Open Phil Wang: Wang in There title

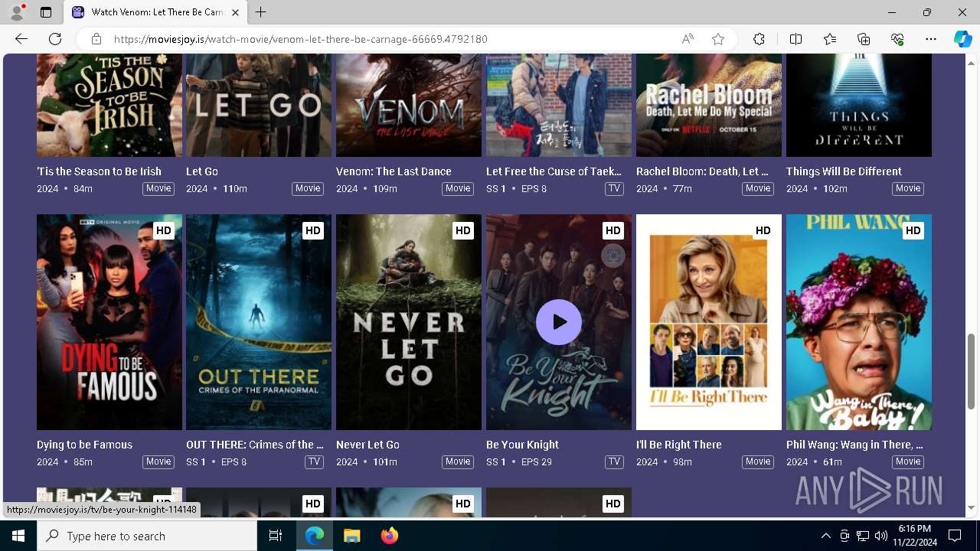click(x=854, y=445)
